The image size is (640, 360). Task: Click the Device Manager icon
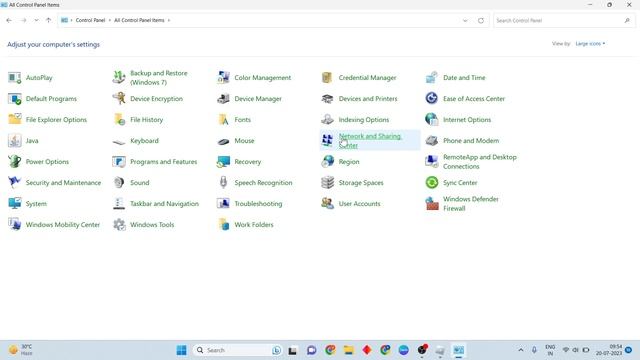pos(223,99)
